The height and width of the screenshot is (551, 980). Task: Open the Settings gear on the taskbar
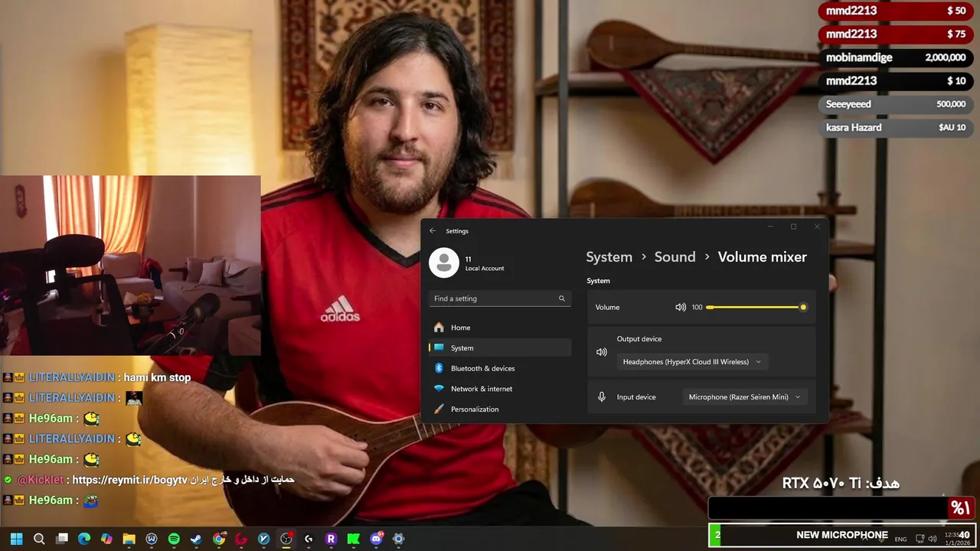(398, 539)
